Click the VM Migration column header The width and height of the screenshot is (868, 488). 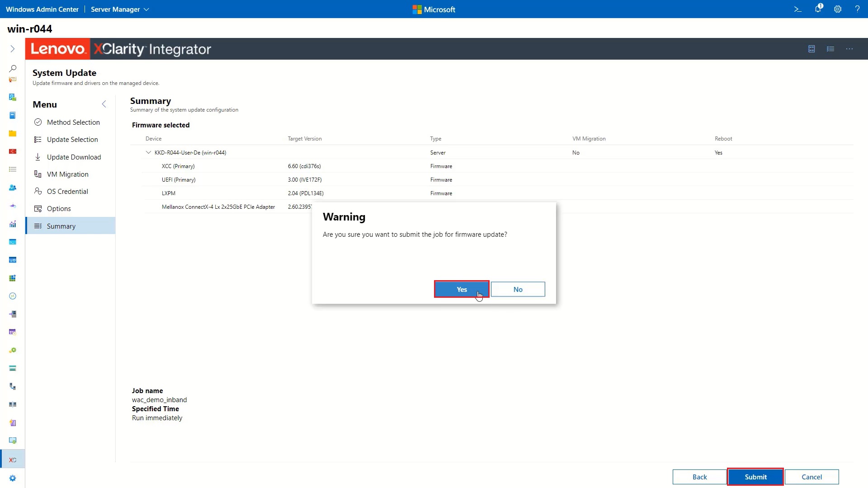coord(589,139)
